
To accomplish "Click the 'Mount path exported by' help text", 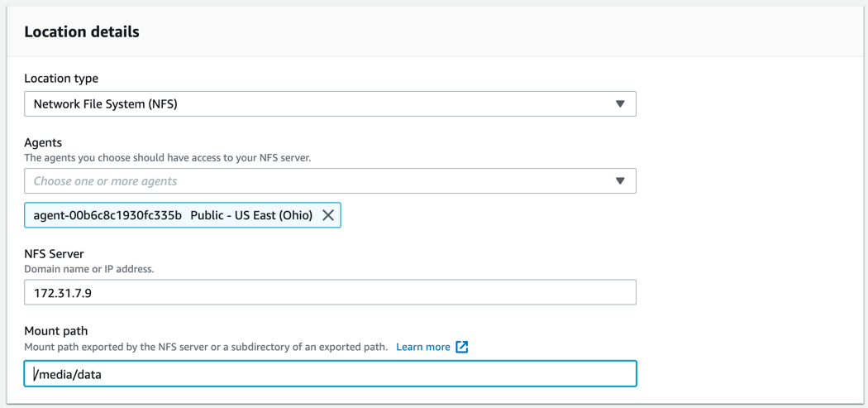I will [205, 347].
